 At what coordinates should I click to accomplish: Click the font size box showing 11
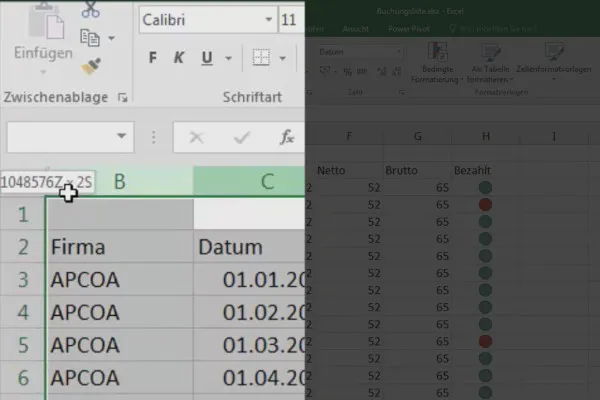(292, 20)
